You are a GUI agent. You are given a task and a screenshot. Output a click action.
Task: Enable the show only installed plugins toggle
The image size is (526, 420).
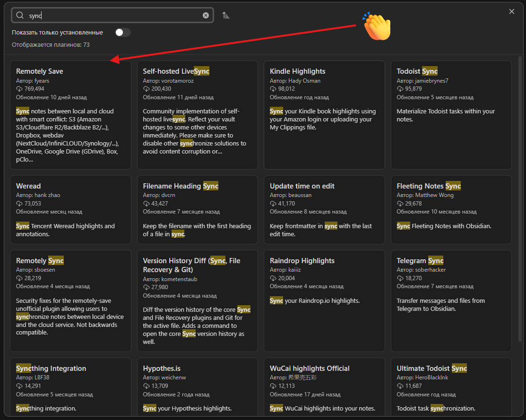[123, 32]
